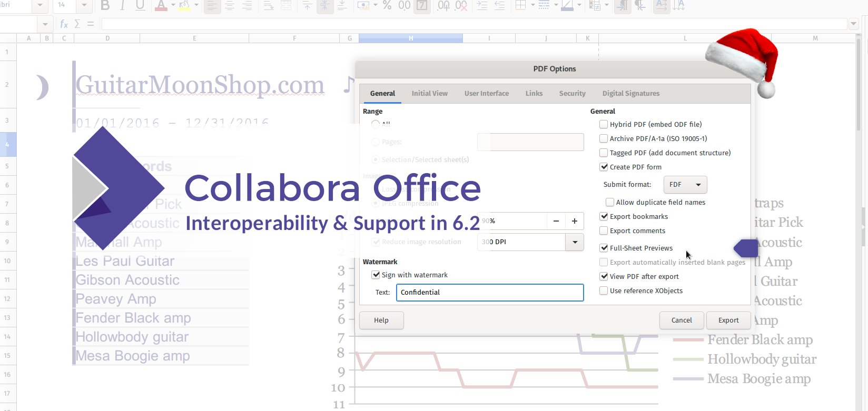Open the Submit format FDF dropdown
This screenshot has width=868, height=411.
(685, 184)
